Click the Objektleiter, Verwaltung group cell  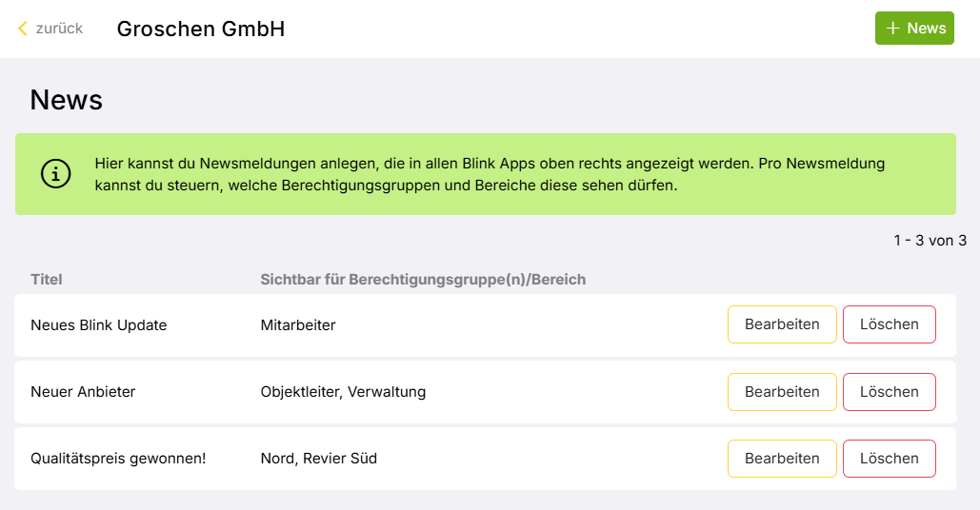point(343,392)
